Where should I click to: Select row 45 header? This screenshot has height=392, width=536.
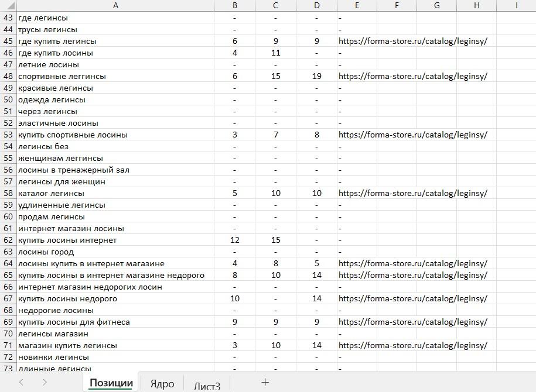pos(8,42)
